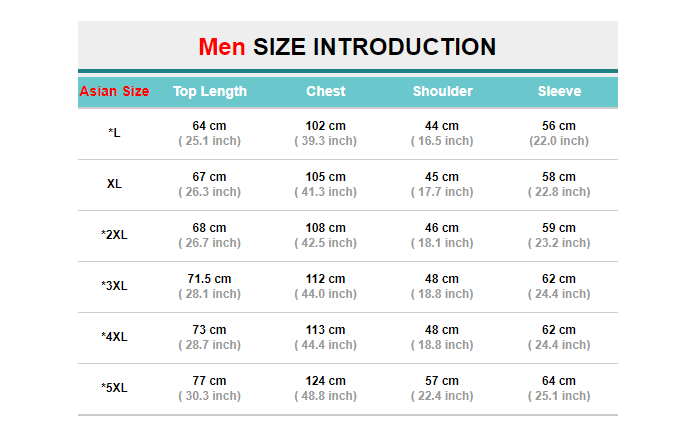675x440 pixels.
Task: Click the 56 cm sleeve value
Action: pyautogui.click(x=559, y=126)
